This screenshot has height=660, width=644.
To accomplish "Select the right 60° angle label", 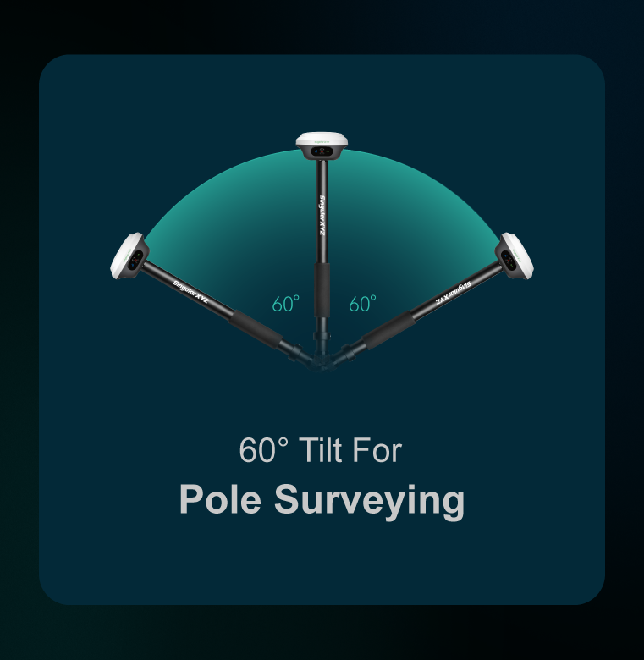I will (362, 304).
